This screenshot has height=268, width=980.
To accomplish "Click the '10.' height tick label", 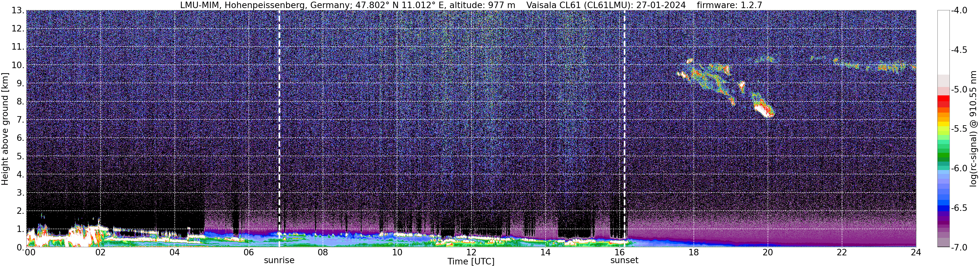I will coord(18,65).
